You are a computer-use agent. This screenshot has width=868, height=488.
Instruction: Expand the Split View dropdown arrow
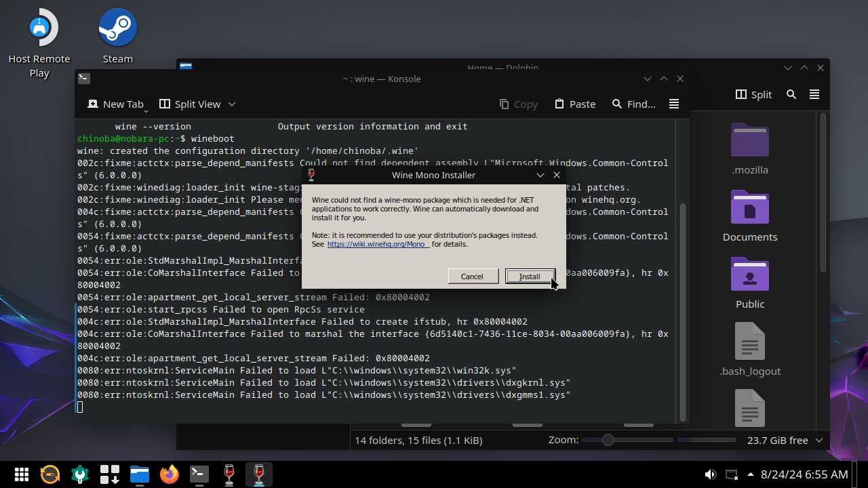point(232,104)
